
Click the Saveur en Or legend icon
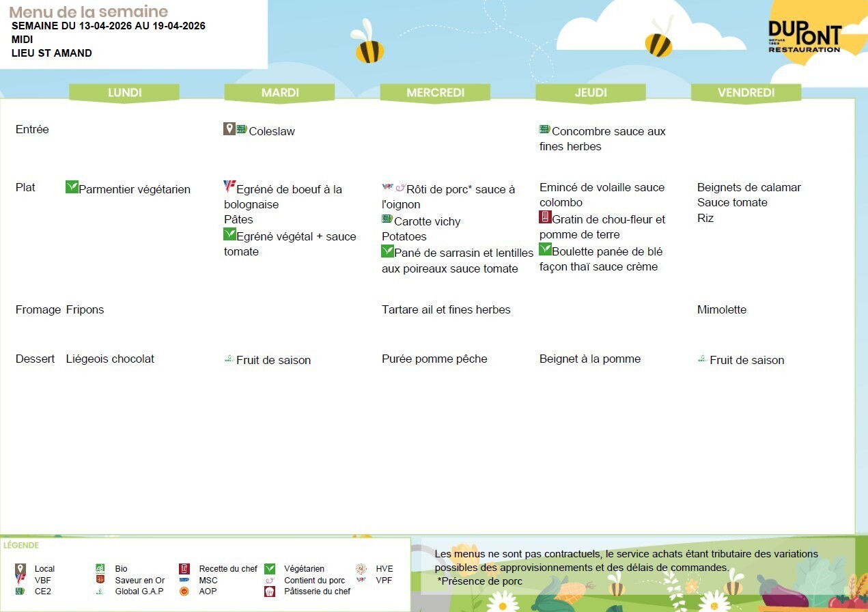100,580
